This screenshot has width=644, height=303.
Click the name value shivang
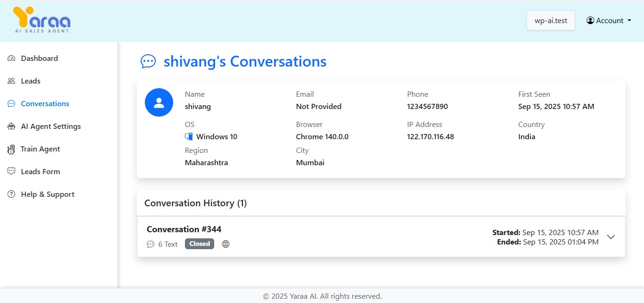[198, 107]
